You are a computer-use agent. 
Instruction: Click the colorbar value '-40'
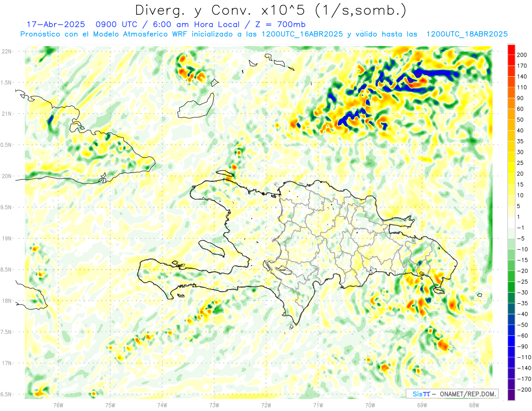[x=522, y=313]
